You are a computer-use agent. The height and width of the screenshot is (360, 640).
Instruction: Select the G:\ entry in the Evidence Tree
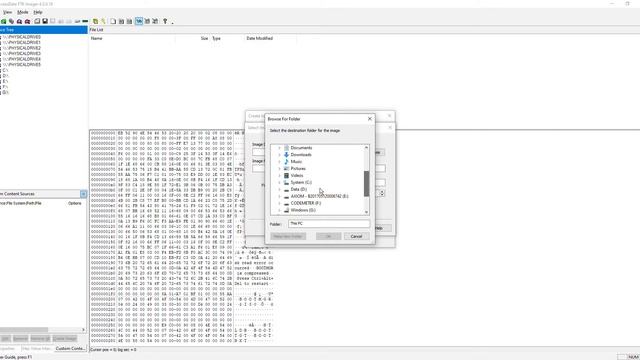6,93
